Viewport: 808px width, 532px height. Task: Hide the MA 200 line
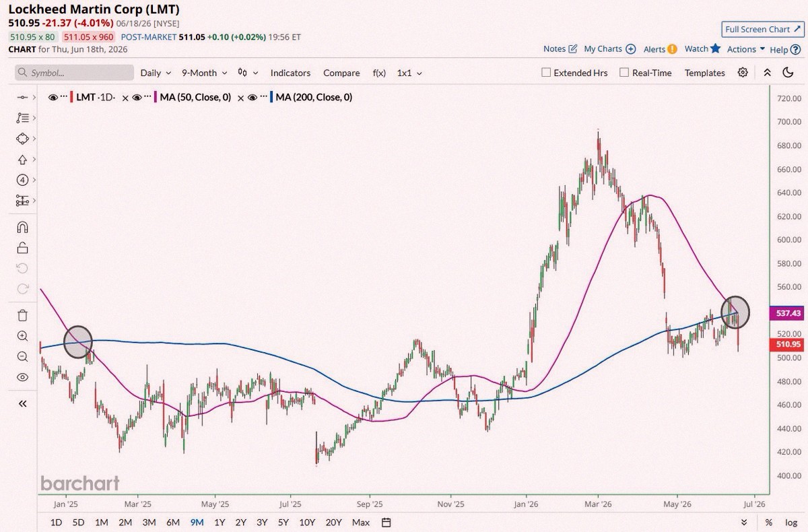pyautogui.click(x=252, y=98)
